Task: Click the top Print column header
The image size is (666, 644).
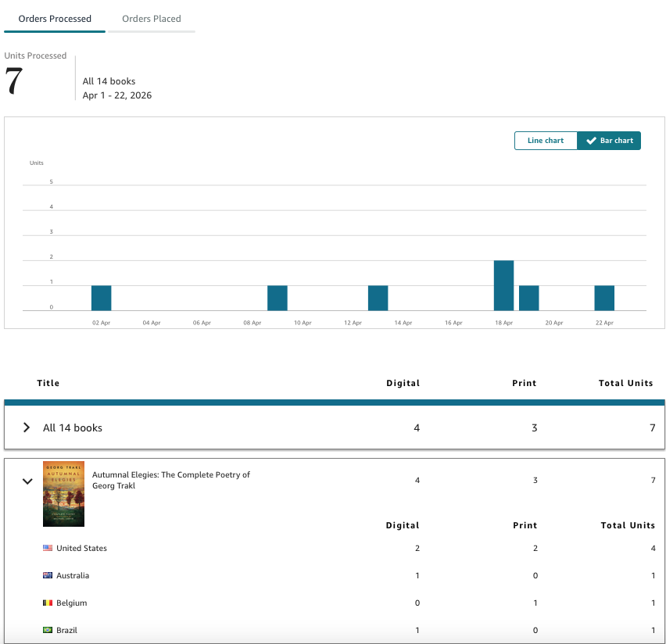Action: pyautogui.click(x=525, y=383)
